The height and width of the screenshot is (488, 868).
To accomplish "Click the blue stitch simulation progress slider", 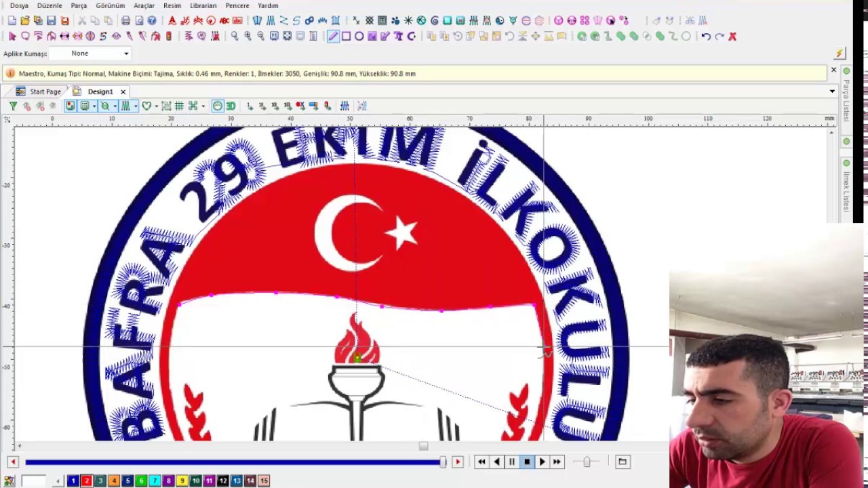I will [x=235, y=462].
